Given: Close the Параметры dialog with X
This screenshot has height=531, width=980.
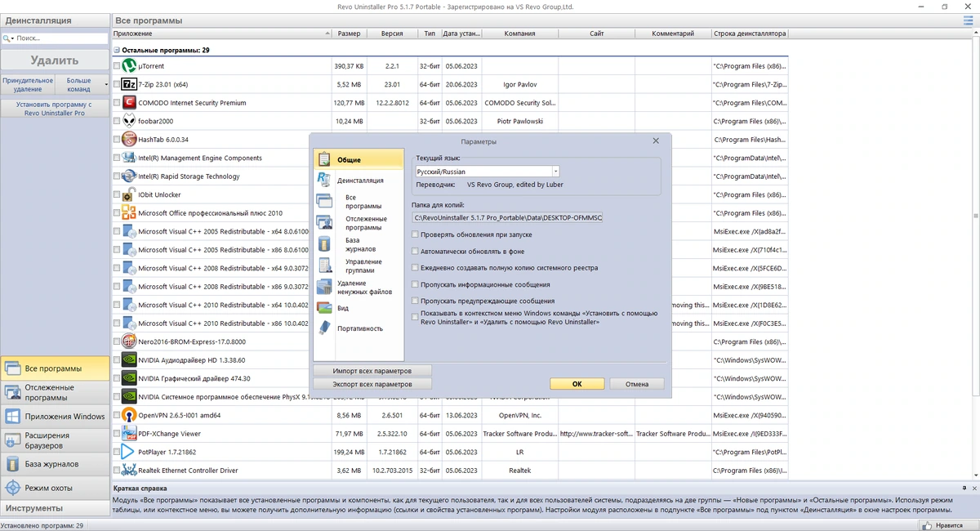Looking at the screenshot, I should (x=656, y=141).
